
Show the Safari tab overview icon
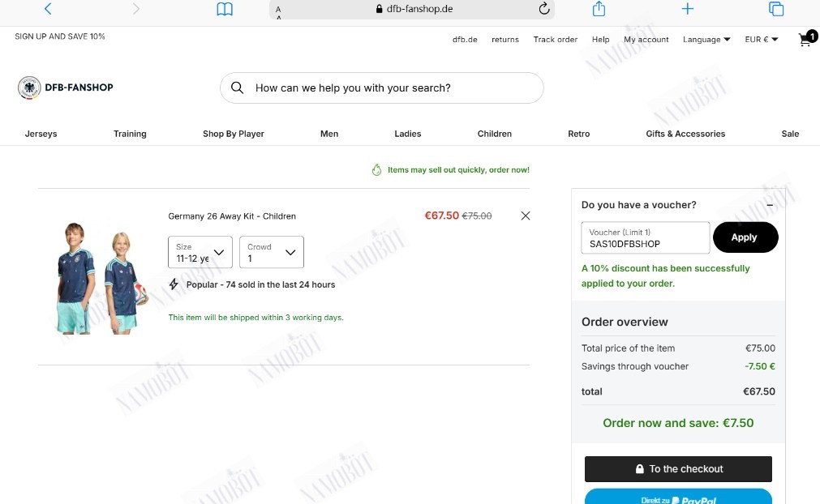(776, 8)
